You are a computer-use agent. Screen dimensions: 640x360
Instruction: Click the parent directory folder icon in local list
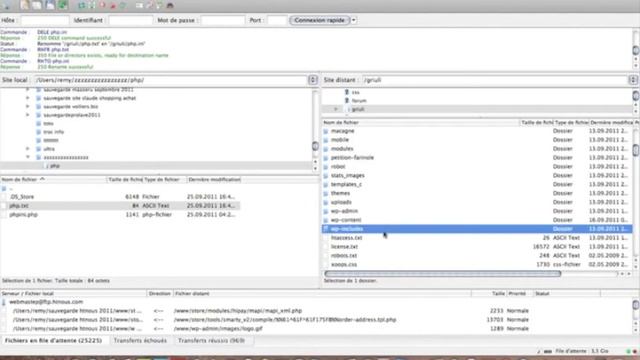(4, 189)
